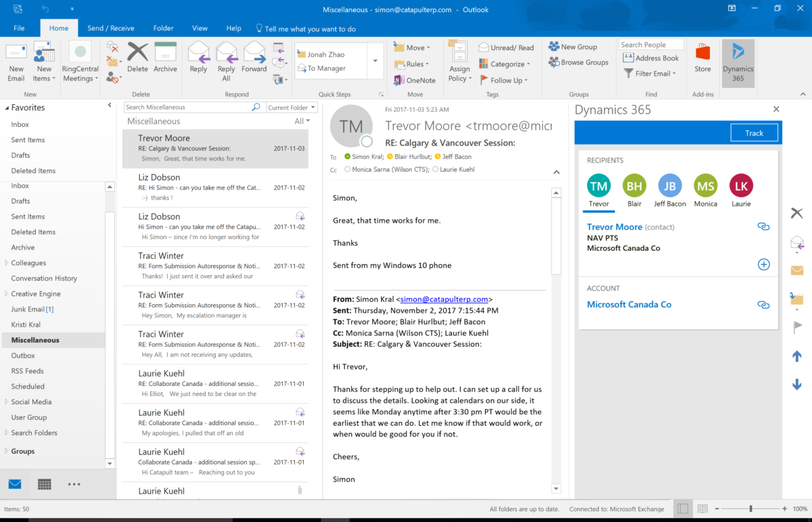Click the up arrow for previous item
The height and width of the screenshot is (522, 812).
pyautogui.click(x=796, y=356)
